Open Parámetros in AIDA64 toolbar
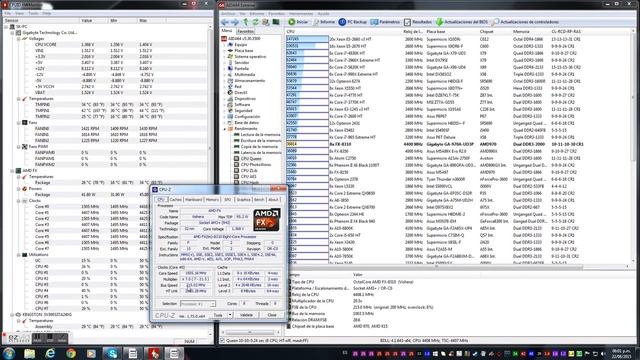 (x=385, y=22)
